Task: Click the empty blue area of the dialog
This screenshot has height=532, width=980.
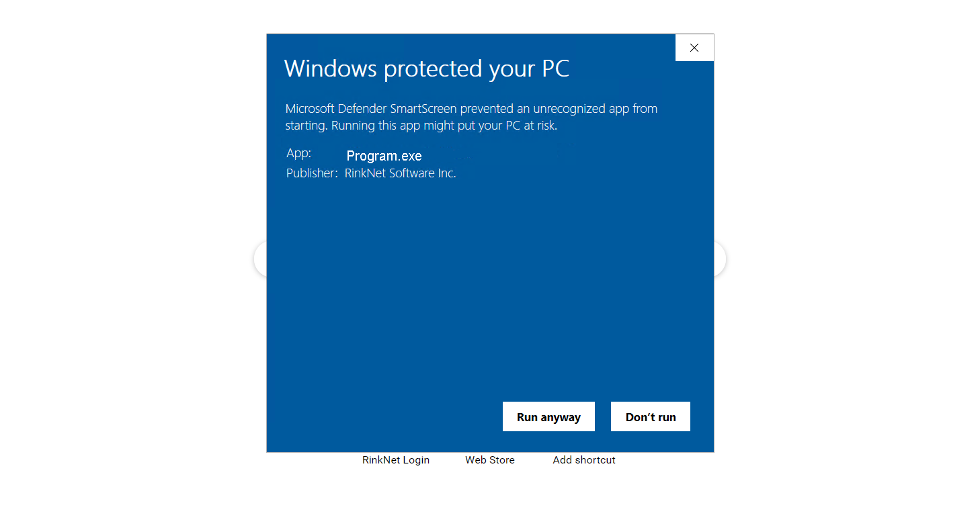Action: [490, 289]
